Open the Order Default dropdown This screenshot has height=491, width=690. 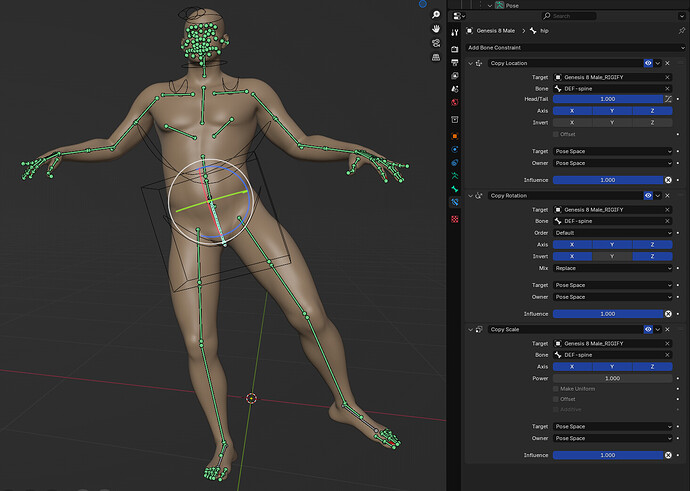[x=613, y=233]
